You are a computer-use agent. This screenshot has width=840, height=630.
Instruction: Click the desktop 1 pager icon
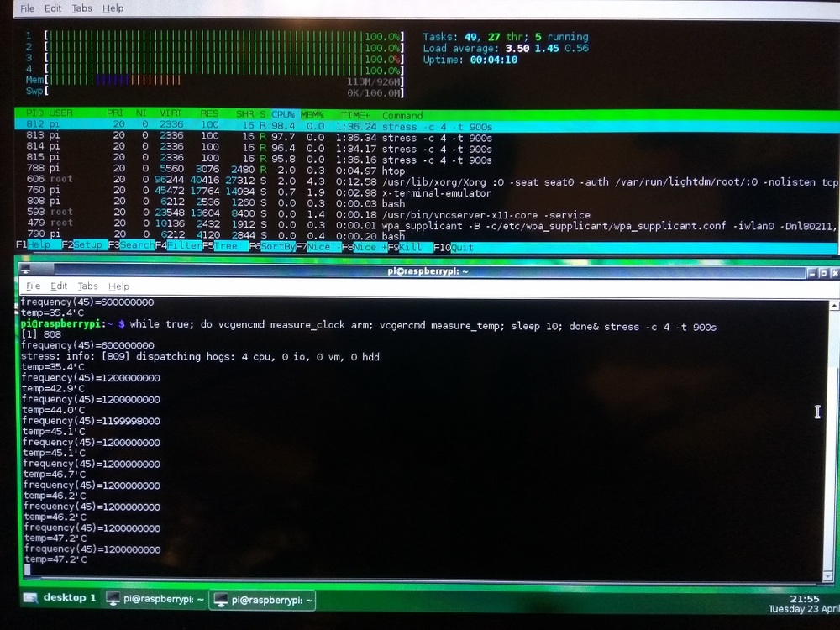click(x=30, y=598)
